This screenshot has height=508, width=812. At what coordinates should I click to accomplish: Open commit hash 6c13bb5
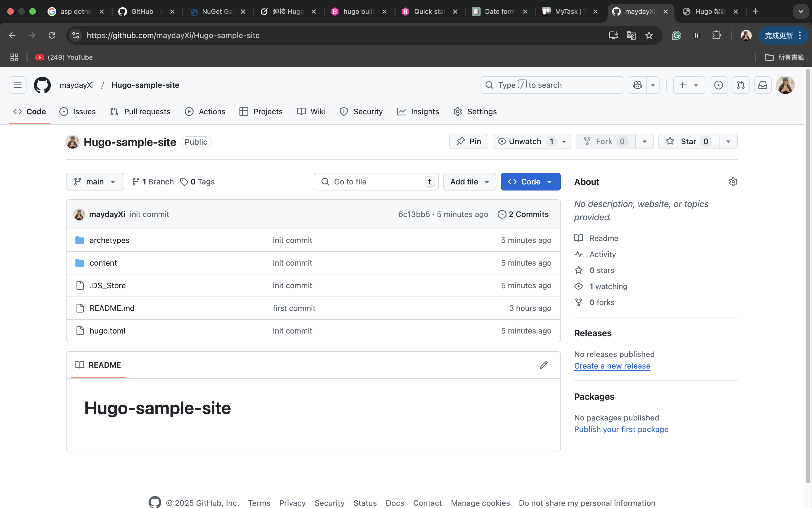pos(414,214)
